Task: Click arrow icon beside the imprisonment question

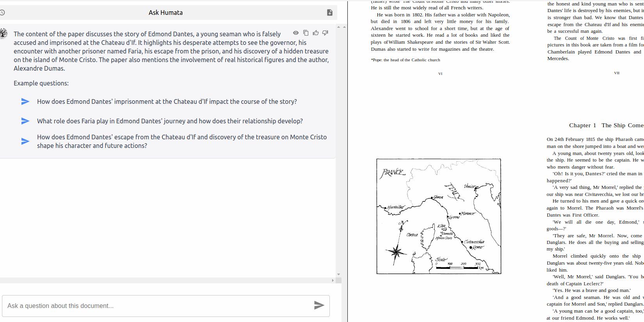Action: [x=25, y=101]
